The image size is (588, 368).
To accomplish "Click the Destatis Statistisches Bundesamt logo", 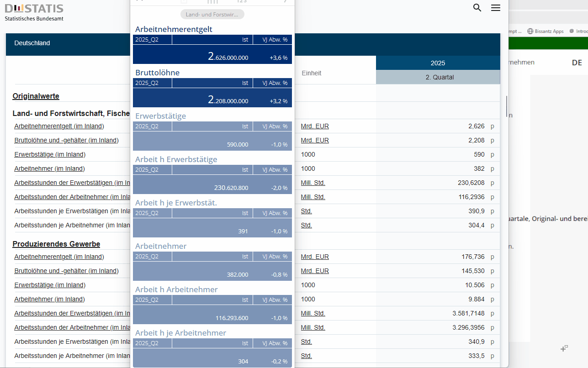I will pos(34,12).
